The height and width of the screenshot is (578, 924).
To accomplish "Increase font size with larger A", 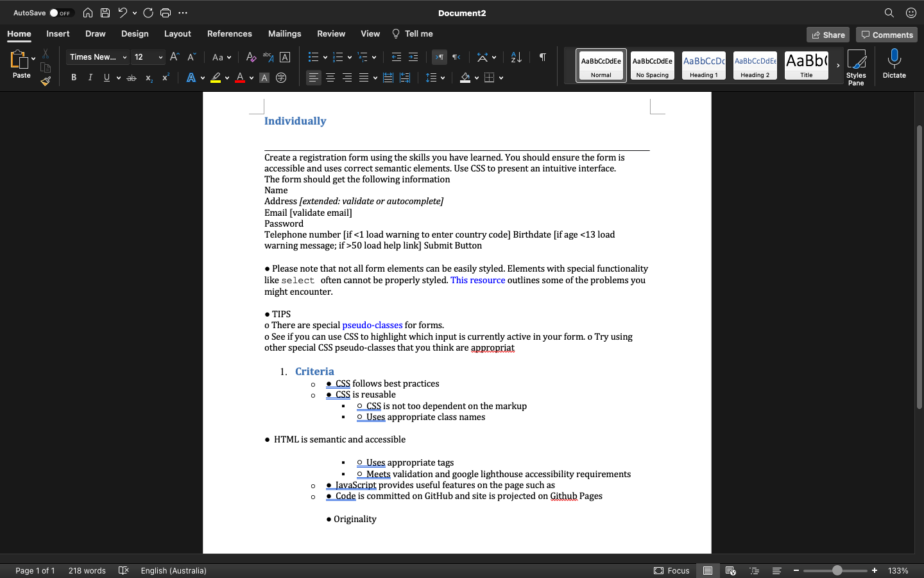I will pos(174,57).
